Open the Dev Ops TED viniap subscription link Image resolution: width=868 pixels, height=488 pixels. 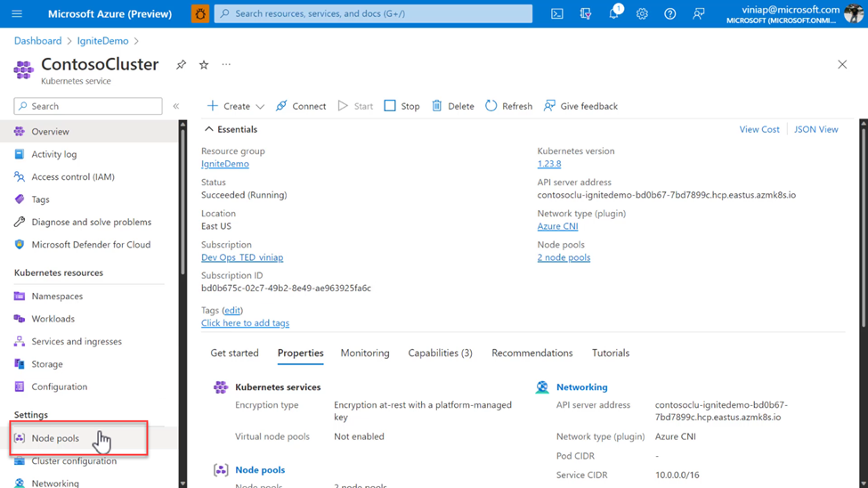[242, 257]
